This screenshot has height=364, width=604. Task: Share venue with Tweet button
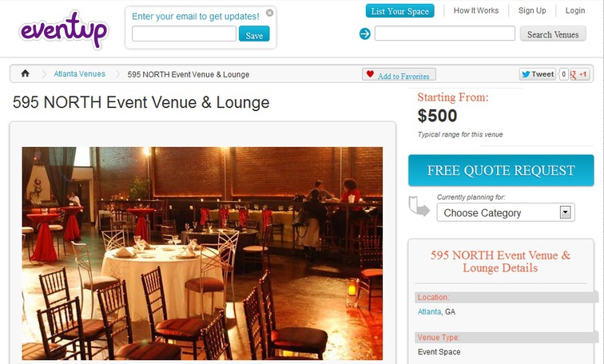[x=538, y=74]
